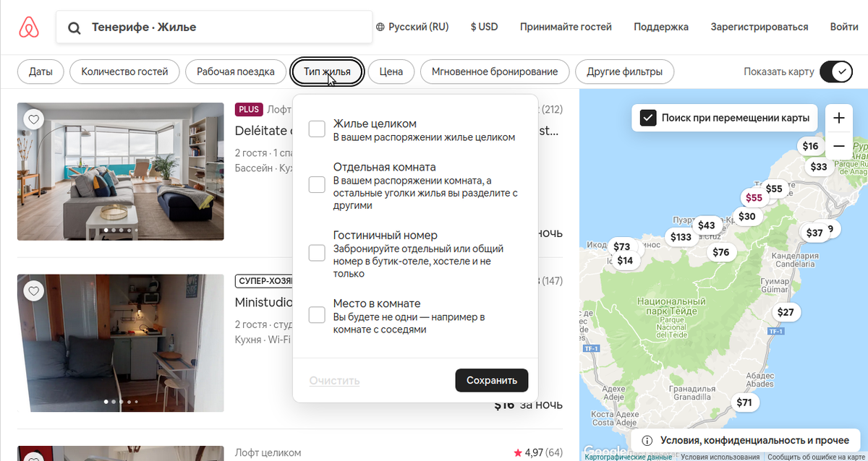868x461 pixels.
Task: Check the Жилье целиком checkbox
Action: point(315,128)
